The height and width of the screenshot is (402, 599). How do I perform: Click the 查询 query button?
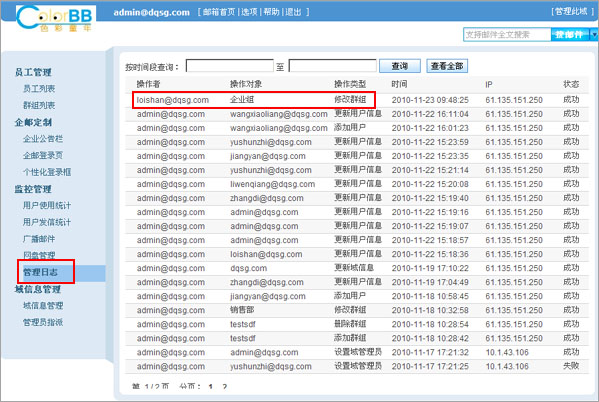pyautogui.click(x=400, y=66)
